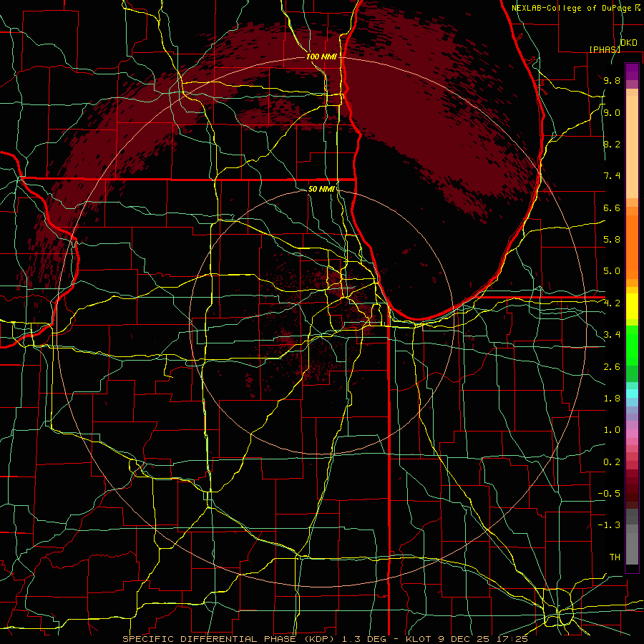Click the purple top segment of the color bar
Image resolution: width=644 pixels, height=644 pixels.
coord(632,72)
